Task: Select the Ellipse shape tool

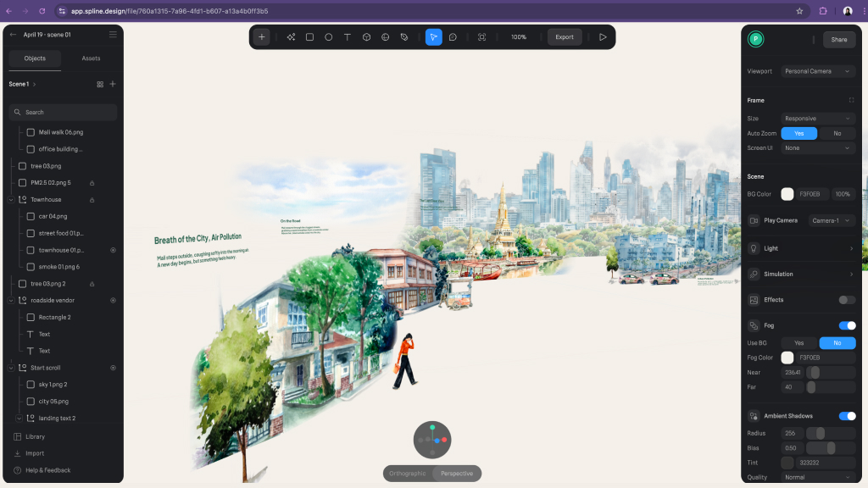Action: (x=329, y=37)
